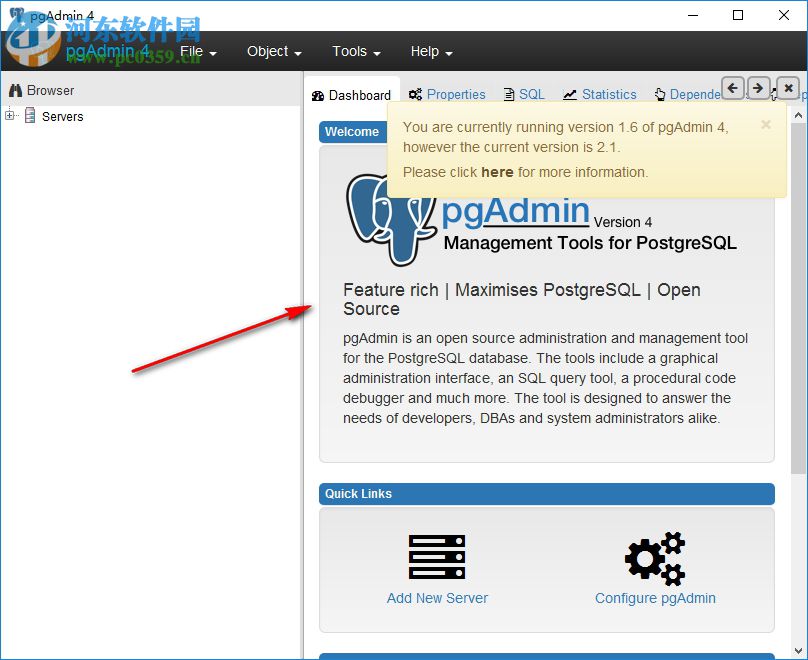Open the Object menu
Image resolution: width=808 pixels, height=660 pixels.
tap(270, 51)
